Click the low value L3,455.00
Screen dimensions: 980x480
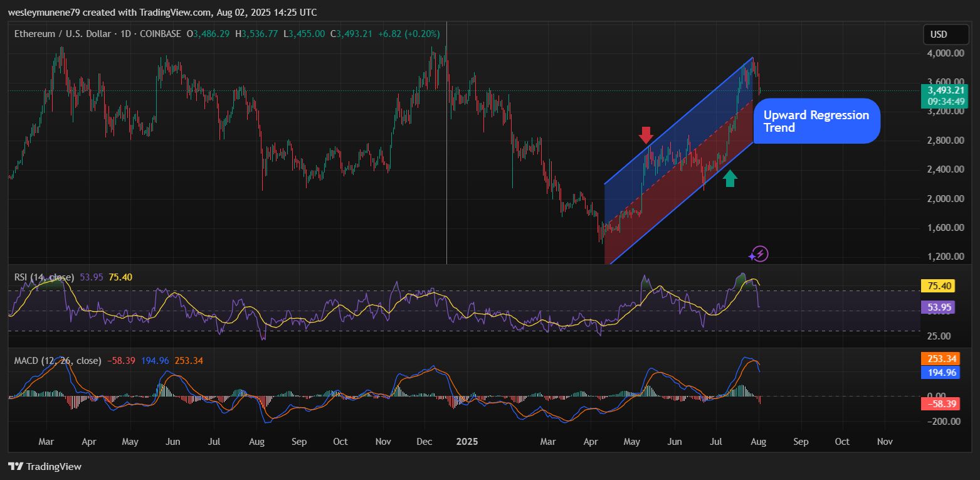304,33
